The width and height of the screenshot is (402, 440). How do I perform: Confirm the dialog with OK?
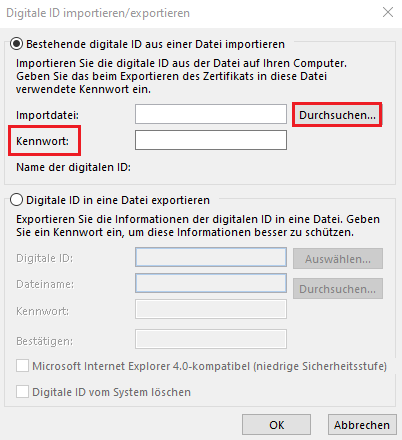click(x=276, y=425)
